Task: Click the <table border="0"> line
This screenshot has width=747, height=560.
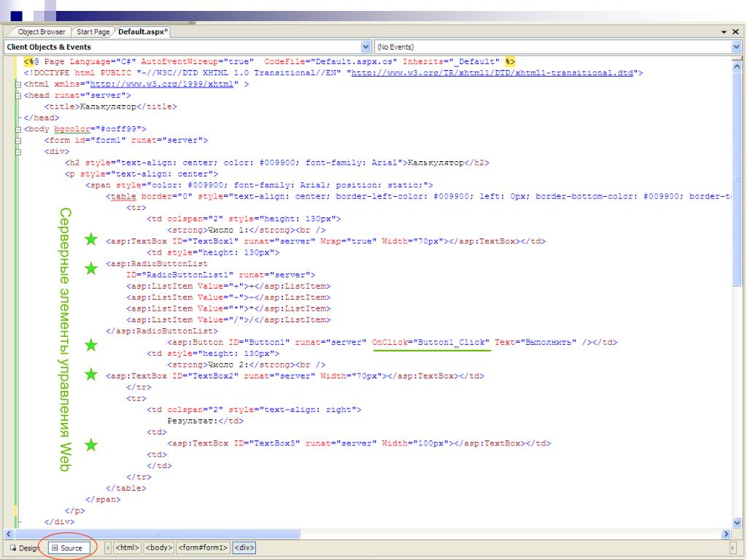Action: tap(418, 197)
